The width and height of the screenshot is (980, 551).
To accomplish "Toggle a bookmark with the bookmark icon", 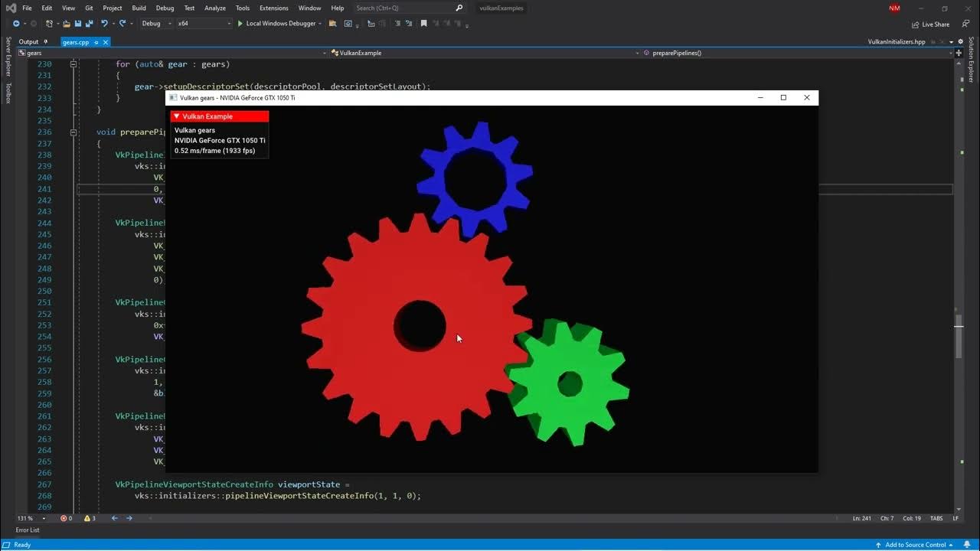I will coord(424,24).
